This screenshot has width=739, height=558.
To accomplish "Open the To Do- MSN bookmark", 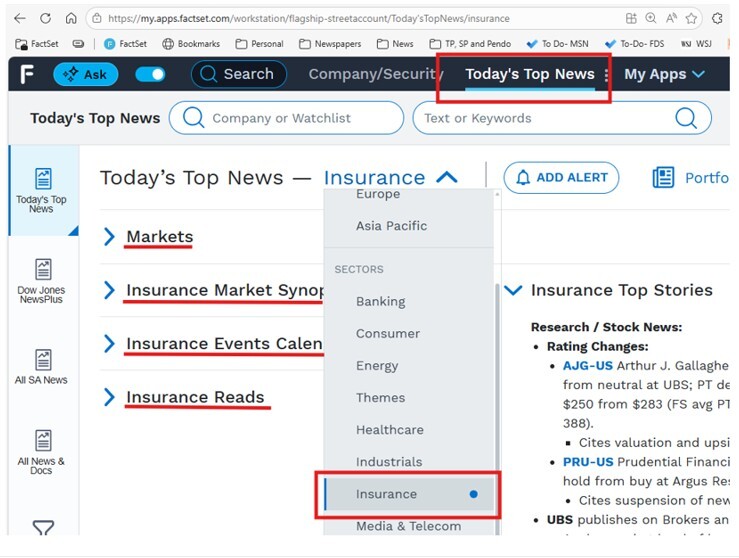I will [558, 44].
